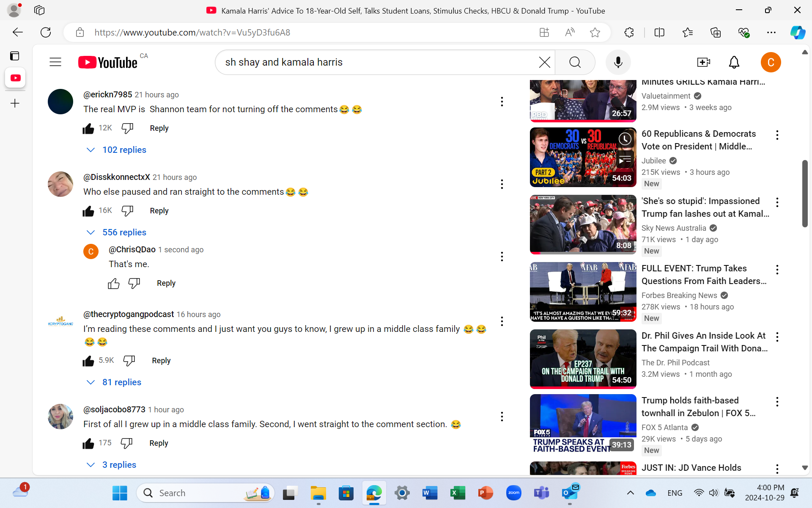Open the Sky News Australia channel link
The height and width of the screenshot is (508, 812).
[x=673, y=228]
